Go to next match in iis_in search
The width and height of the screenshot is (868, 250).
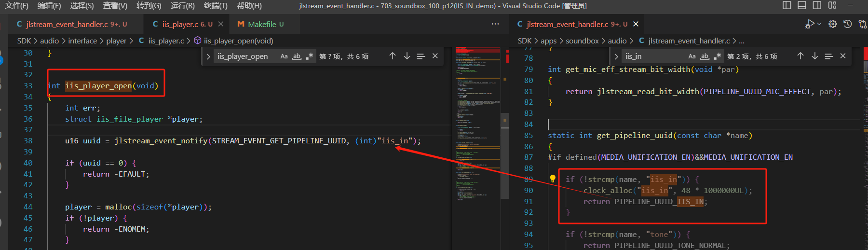click(x=814, y=56)
